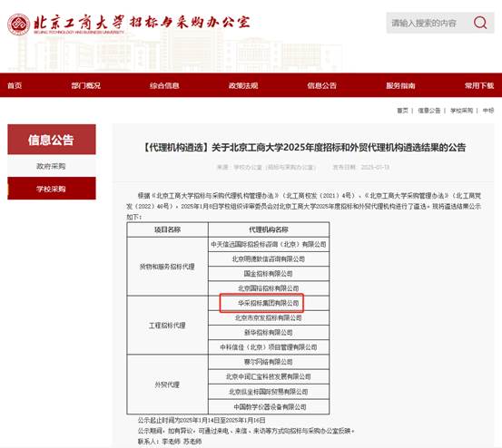The width and height of the screenshot is (502, 448).
Task: Open the 政策法规 menu item
Action: (243, 85)
